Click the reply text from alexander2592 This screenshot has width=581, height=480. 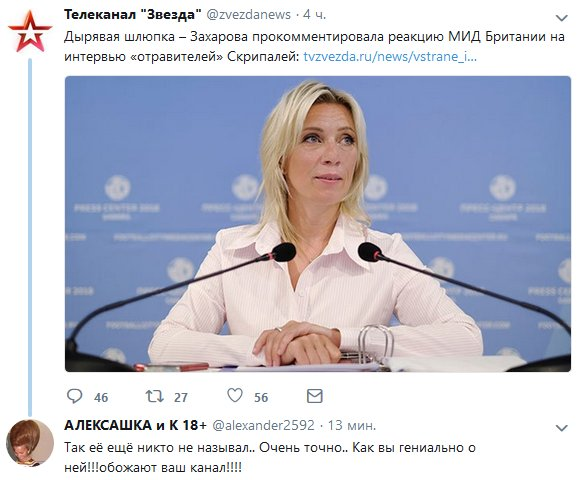270,457
